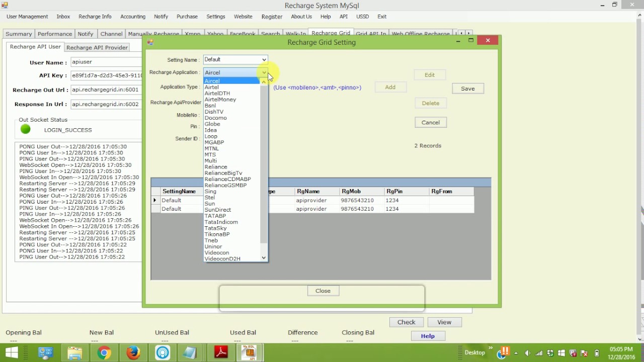Select Docomo in the application list
The width and height of the screenshot is (644, 362).
(x=215, y=118)
